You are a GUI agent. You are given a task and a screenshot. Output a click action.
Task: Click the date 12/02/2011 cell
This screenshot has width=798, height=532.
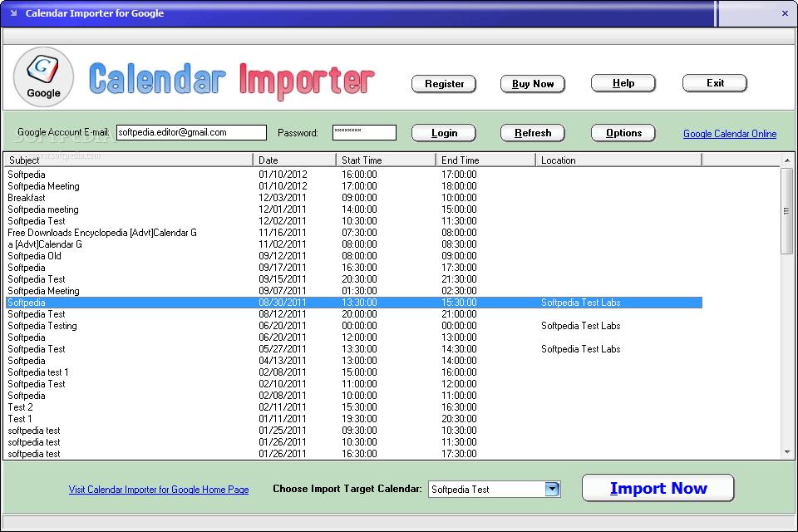click(x=283, y=221)
